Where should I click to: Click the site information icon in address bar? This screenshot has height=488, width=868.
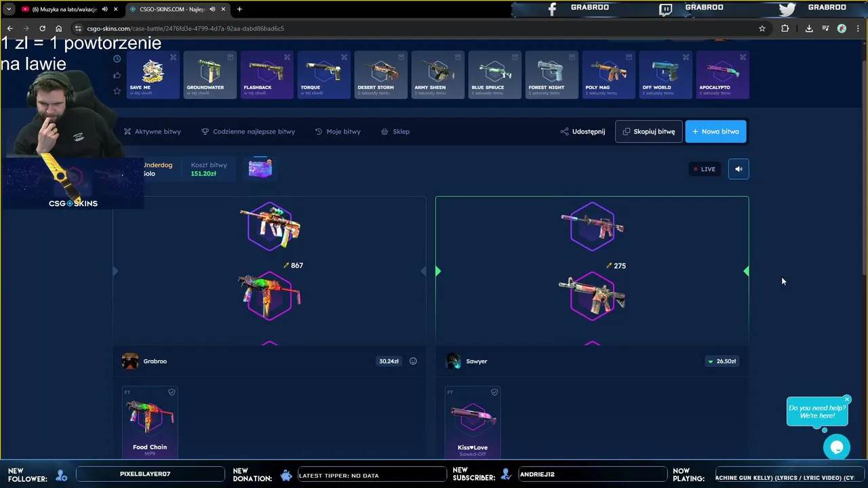[x=78, y=28]
